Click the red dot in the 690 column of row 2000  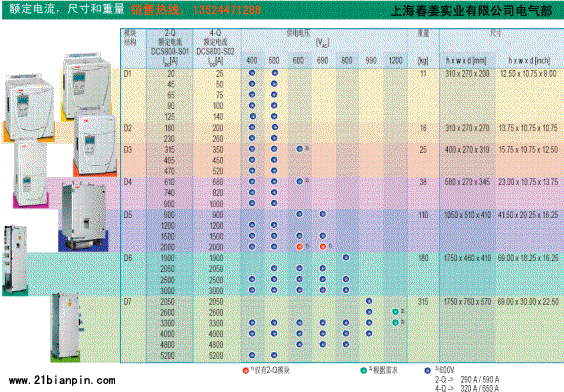point(323,246)
